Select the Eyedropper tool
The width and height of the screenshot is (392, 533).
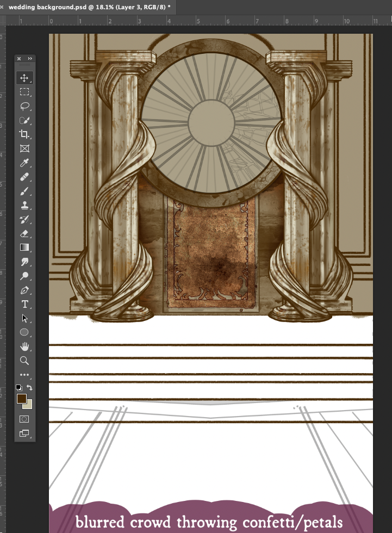[24, 163]
